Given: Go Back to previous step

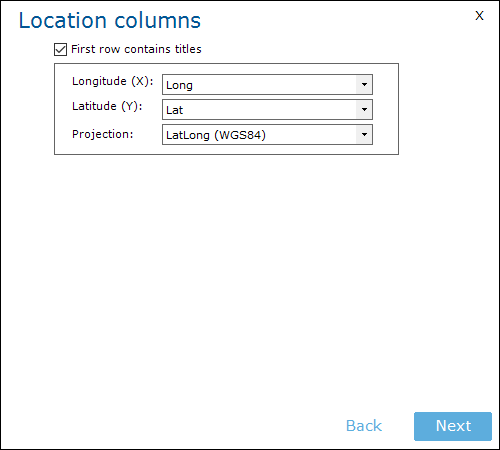Looking at the screenshot, I should pyautogui.click(x=364, y=426).
